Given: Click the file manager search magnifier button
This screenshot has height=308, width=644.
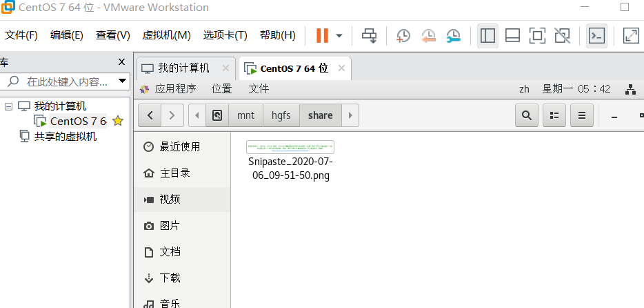Looking at the screenshot, I should (527, 115).
